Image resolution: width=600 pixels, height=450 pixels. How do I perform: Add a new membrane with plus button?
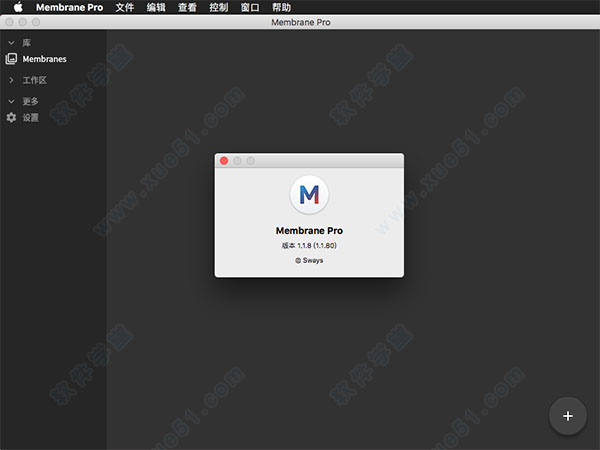click(568, 416)
